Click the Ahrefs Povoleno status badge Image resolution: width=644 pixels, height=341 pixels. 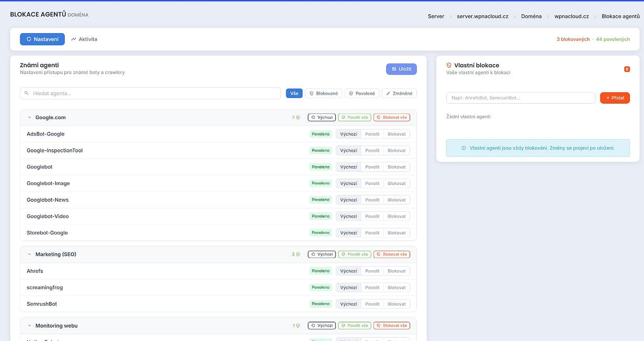coord(321,271)
